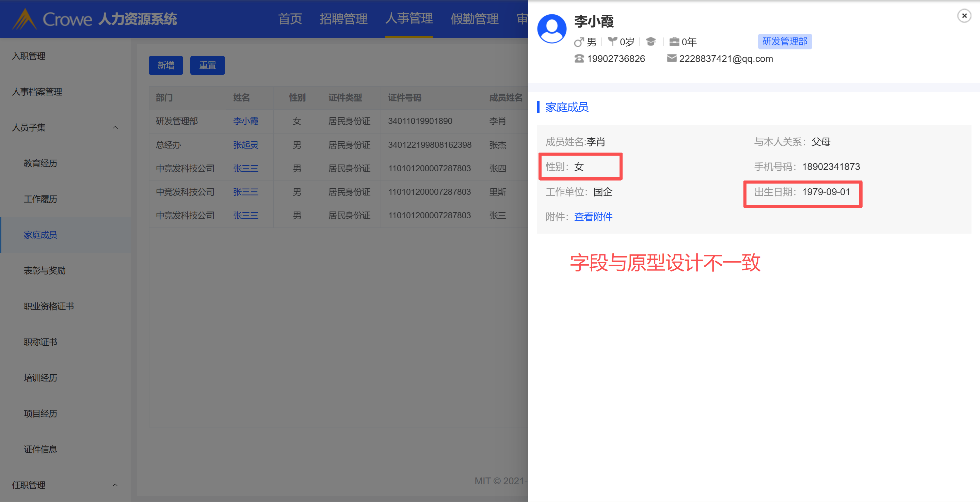Close the employee detail panel

964,16
